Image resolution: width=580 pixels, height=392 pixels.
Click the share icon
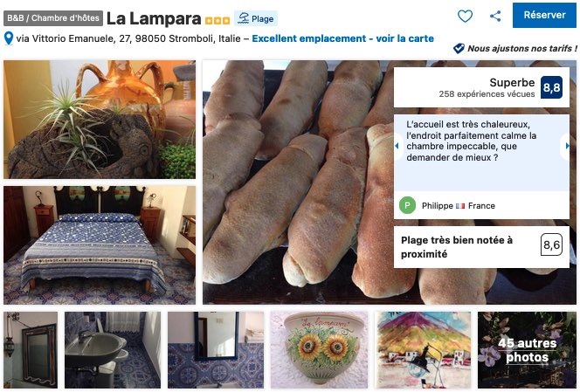[x=495, y=16]
